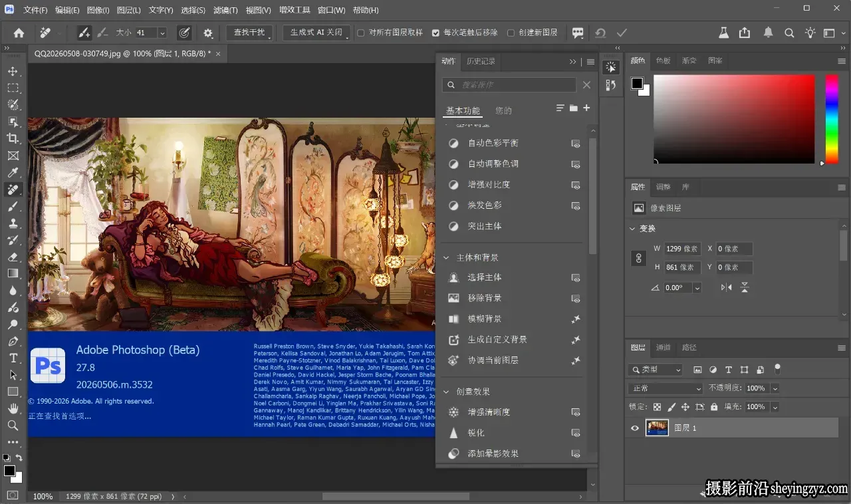The height and width of the screenshot is (504, 851).
Task: Open the 不透明度 dropdown arrow
Action: [x=775, y=388]
